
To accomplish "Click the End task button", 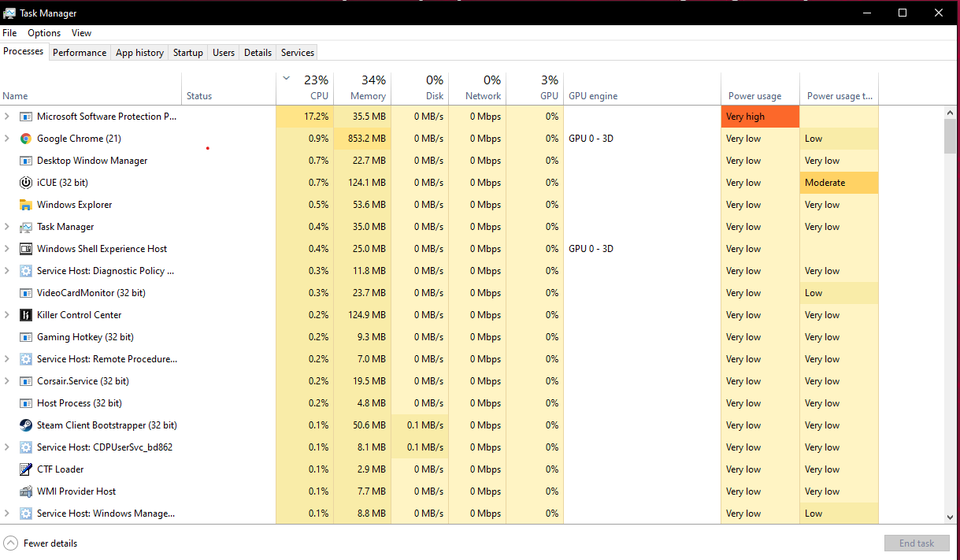I will (916, 543).
